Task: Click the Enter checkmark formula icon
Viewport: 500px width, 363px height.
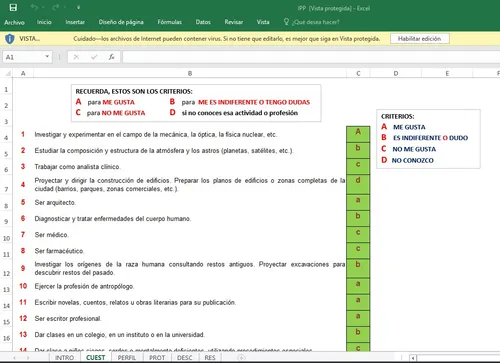Action: coord(94,57)
